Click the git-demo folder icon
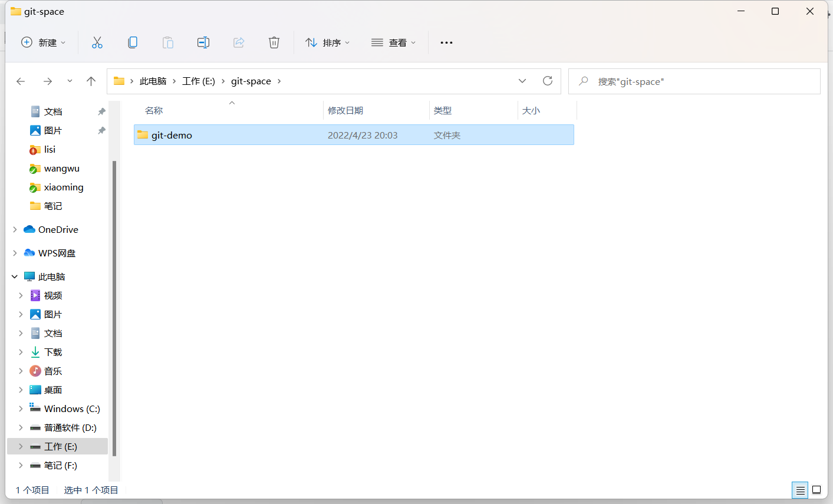833x504 pixels. coord(143,135)
